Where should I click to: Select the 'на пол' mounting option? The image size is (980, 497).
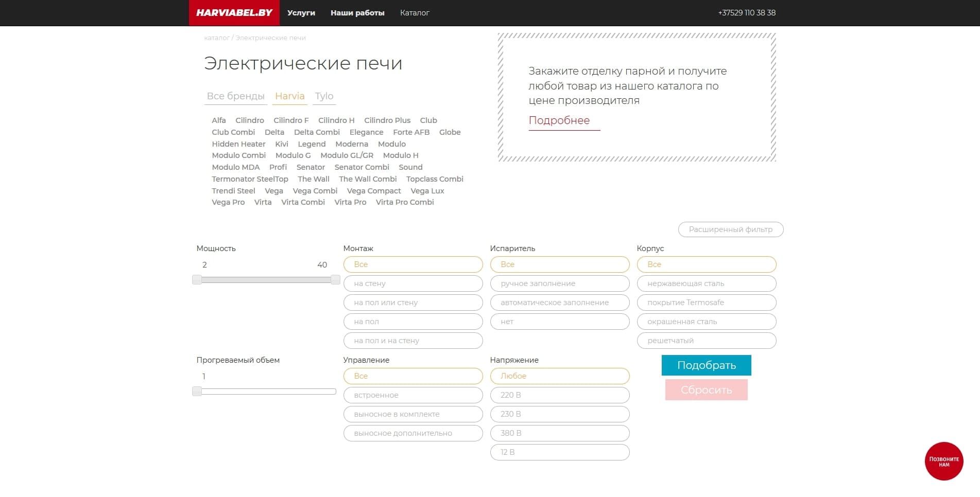coord(413,322)
